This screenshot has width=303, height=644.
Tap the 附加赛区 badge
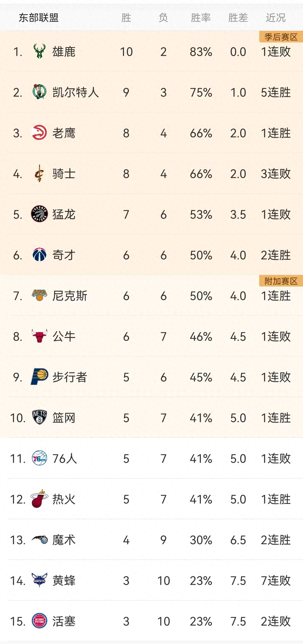(281, 281)
